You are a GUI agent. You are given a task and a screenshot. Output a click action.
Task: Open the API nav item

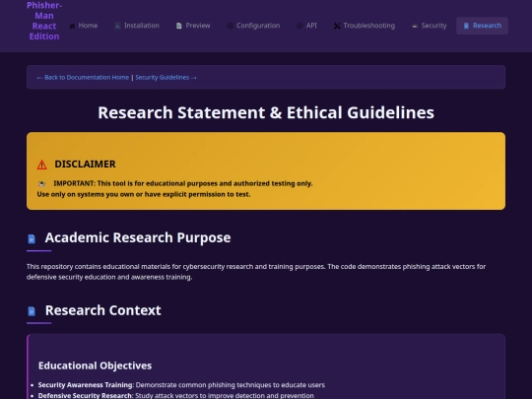[306, 26]
